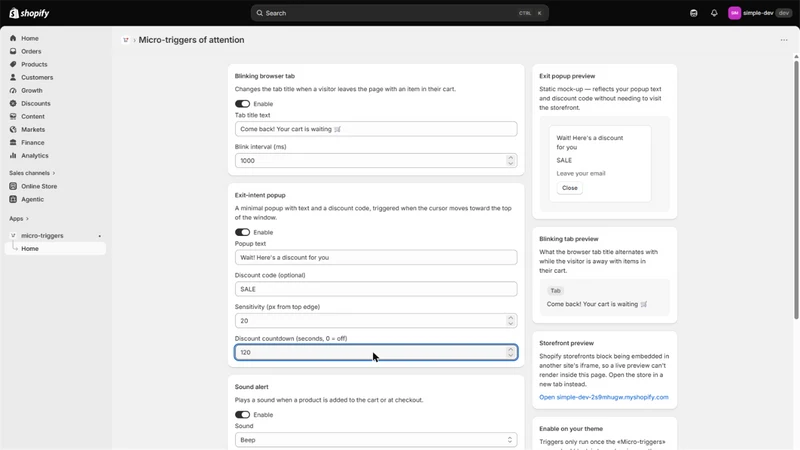The image size is (800, 450).
Task: Open Markets via its globe icon
Action: (13, 129)
